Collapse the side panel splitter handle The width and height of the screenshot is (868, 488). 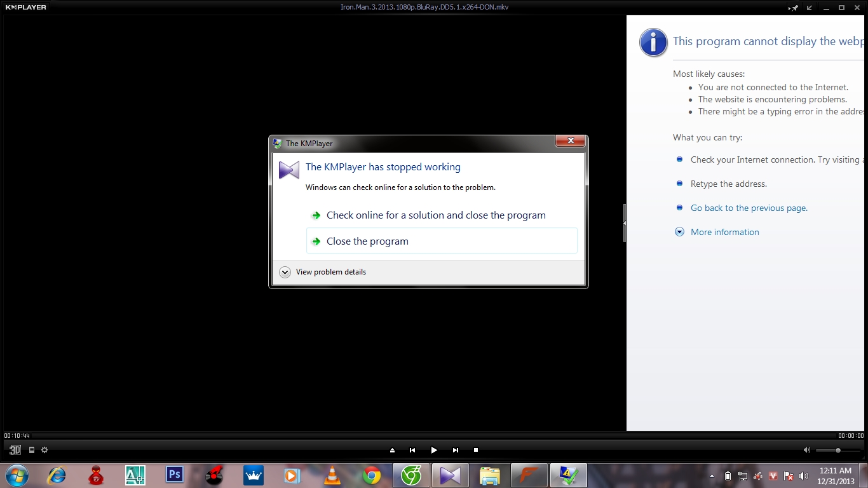click(625, 223)
